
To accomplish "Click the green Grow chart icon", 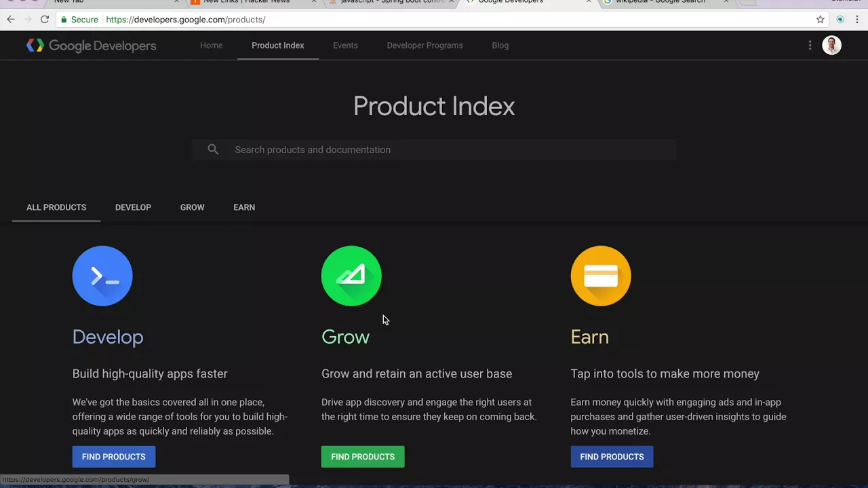I will [x=351, y=276].
